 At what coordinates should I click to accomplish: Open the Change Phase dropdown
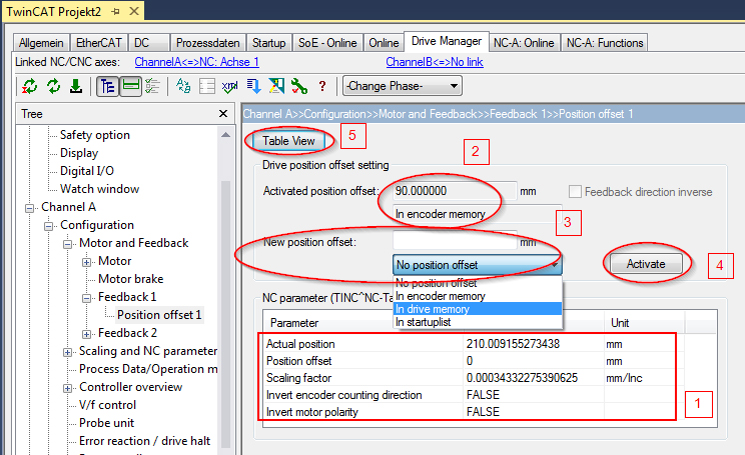pos(402,86)
